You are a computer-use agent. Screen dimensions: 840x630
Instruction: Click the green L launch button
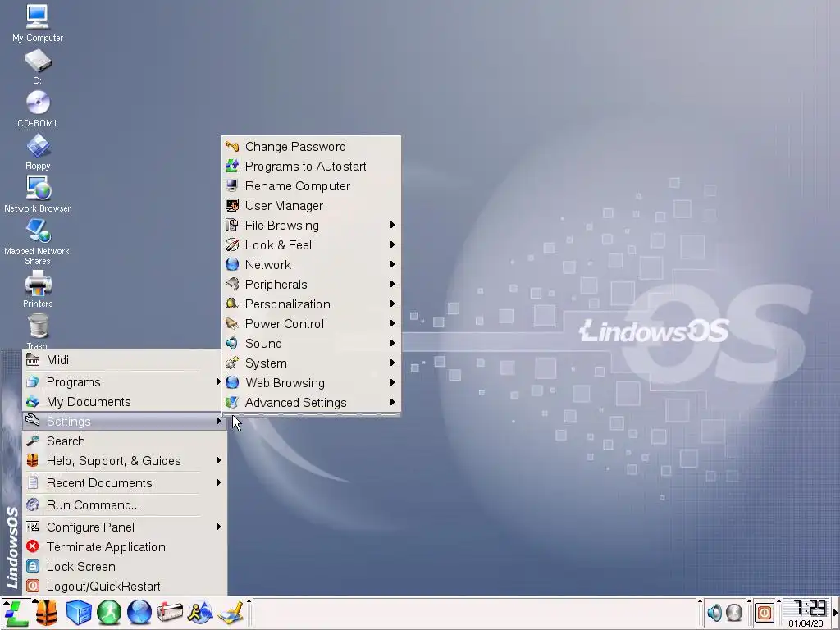16,613
